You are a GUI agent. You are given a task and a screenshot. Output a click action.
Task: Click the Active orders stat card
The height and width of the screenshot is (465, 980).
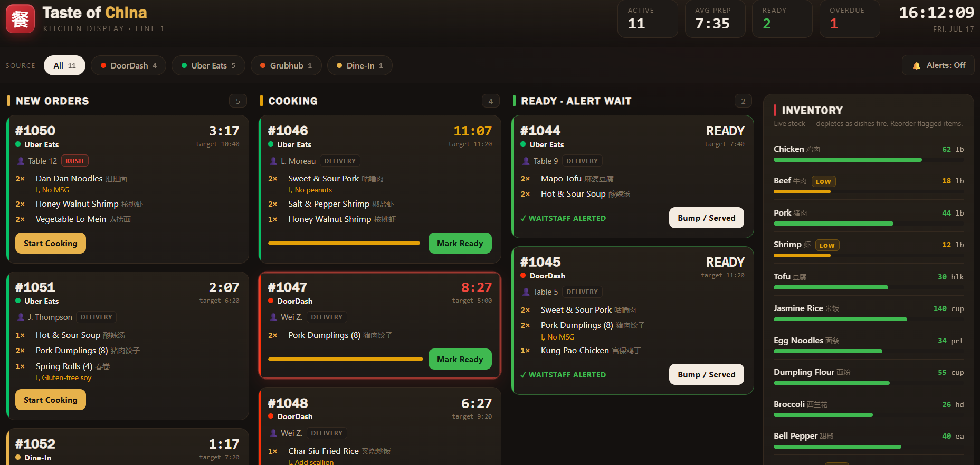click(648, 18)
